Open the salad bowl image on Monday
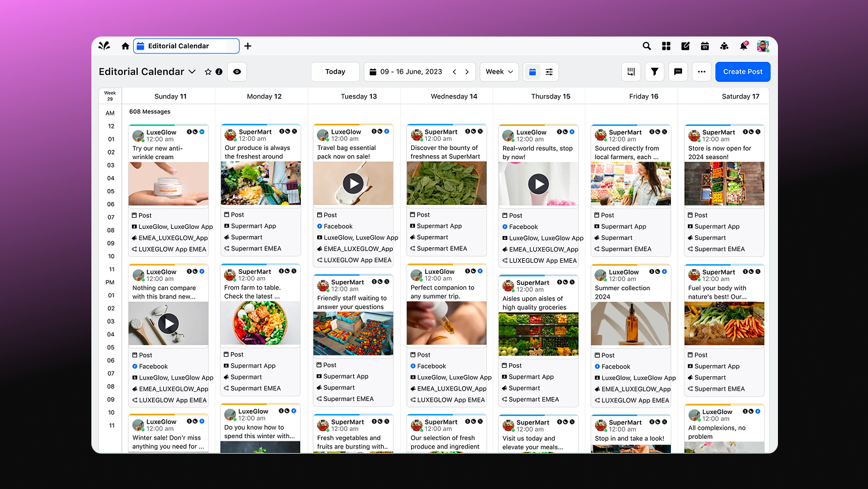The height and width of the screenshot is (489, 868). click(260, 323)
